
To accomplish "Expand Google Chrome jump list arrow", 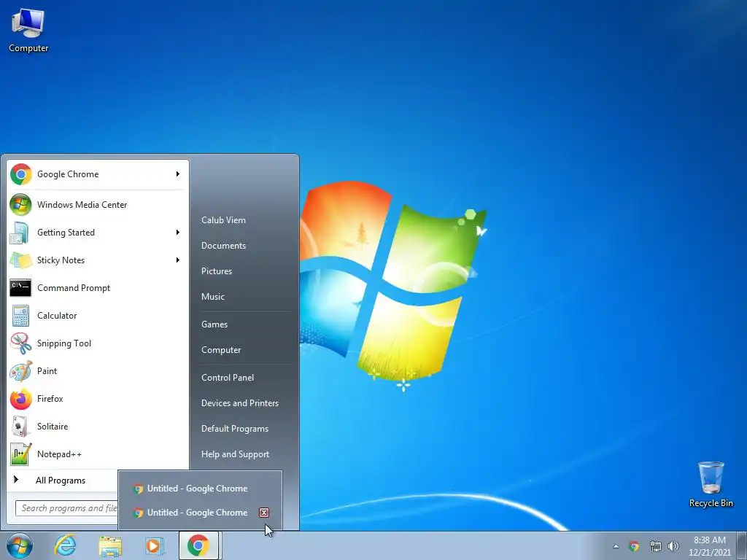I will pos(178,174).
